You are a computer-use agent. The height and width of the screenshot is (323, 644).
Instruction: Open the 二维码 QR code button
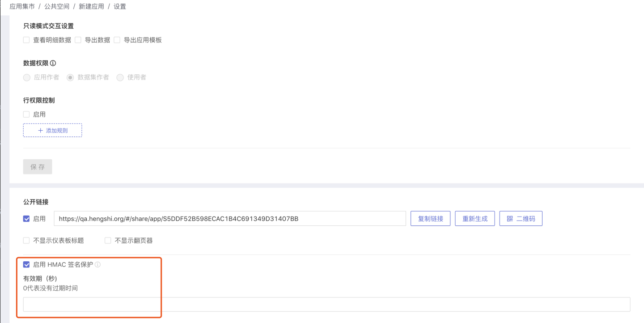(521, 219)
